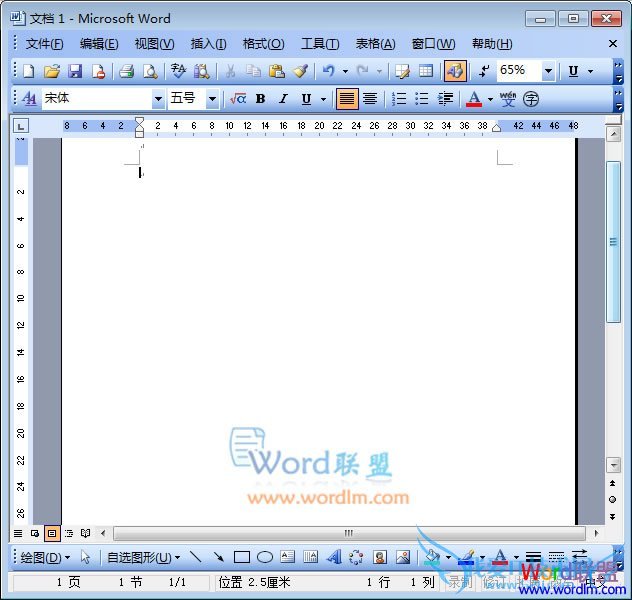Open the 自选图形(U) AutoShapes menu
This screenshot has height=600, width=632.
143,558
